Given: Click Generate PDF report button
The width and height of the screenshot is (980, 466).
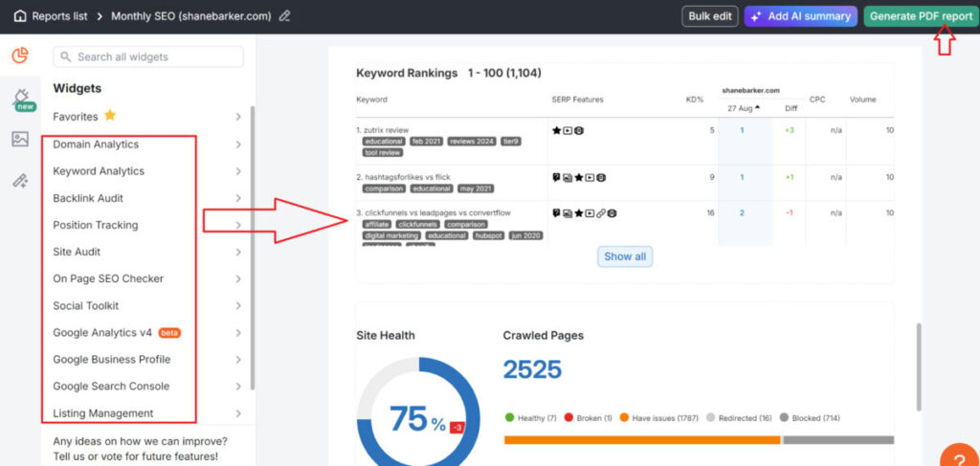Looking at the screenshot, I should 921,17.
